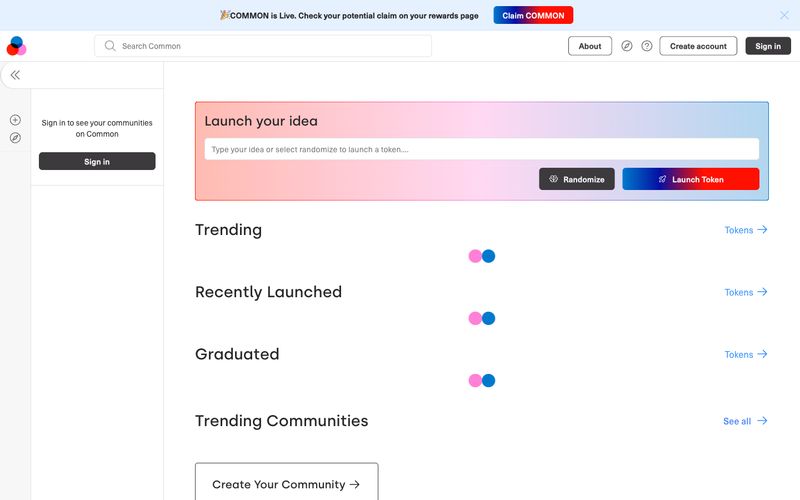The image size is (800, 500).
Task: Open the Tokens link beside Trending
Action: [746, 230]
